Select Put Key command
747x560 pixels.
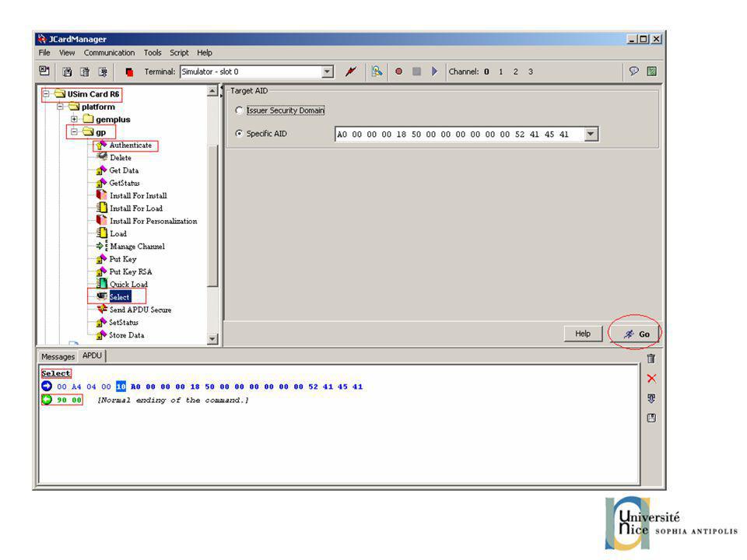tap(123, 259)
